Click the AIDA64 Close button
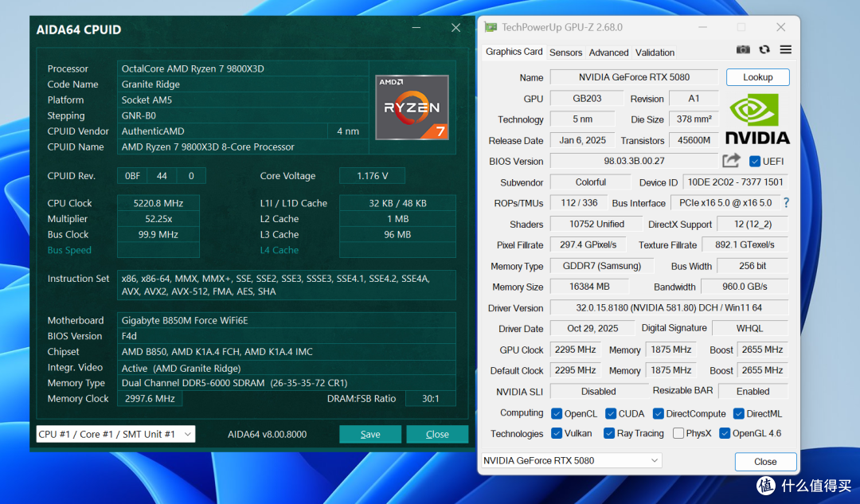This screenshot has height=504, width=860. [437, 435]
